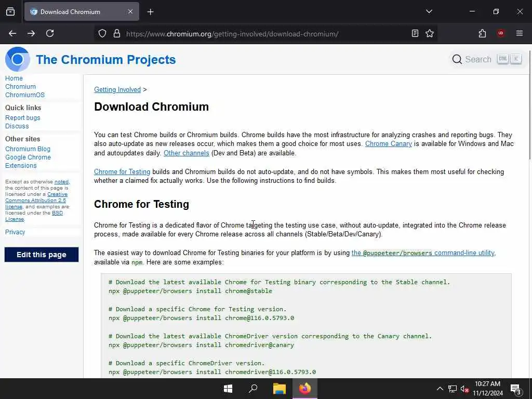
Task: Open the Privacy link
Action: coord(15,232)
